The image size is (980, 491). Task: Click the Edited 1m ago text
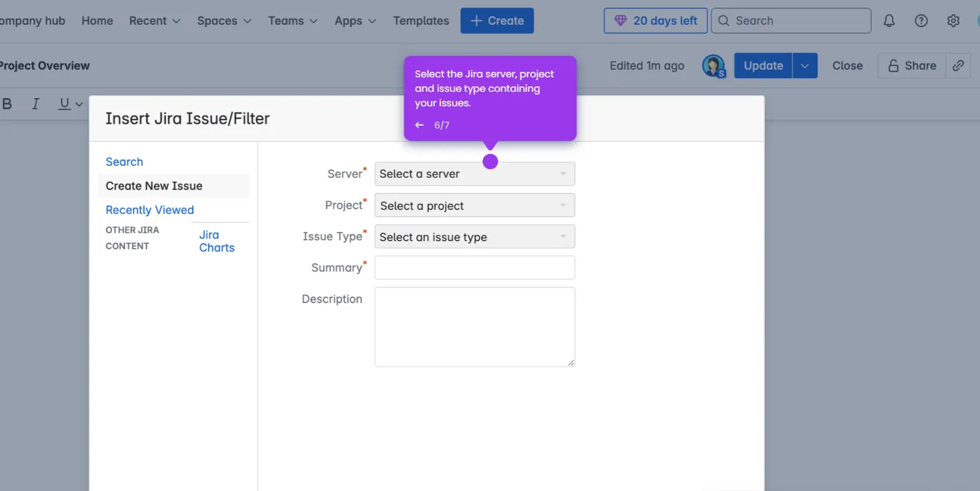647,66
